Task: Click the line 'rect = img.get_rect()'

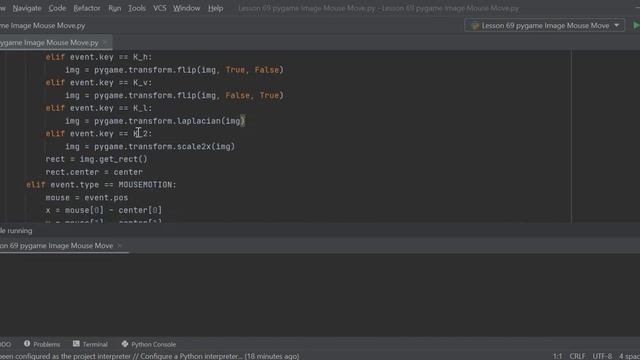Action: (x=96, y=159)
